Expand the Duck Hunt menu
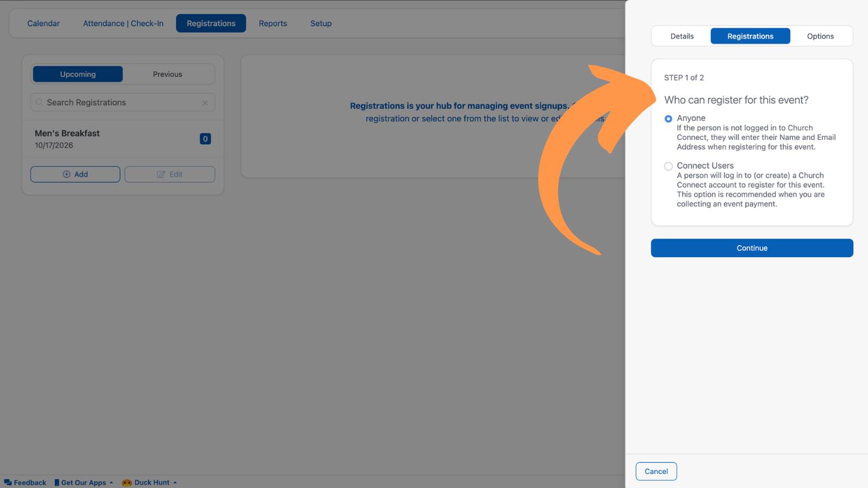868x488 pixels. [150, 483]
